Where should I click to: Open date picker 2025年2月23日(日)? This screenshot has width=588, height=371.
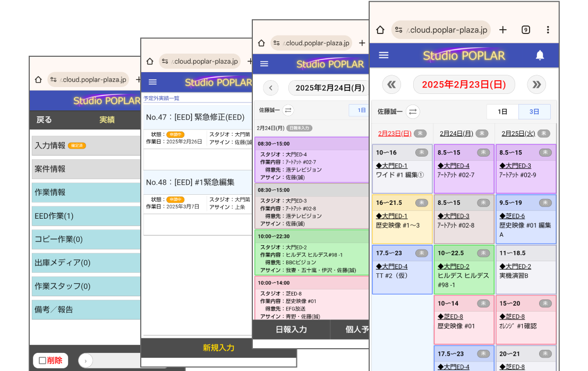pyautogui.click(x=464, y=84)
